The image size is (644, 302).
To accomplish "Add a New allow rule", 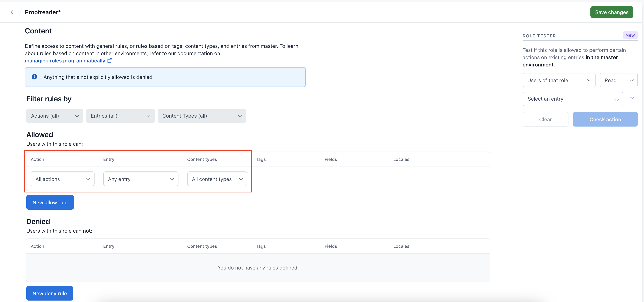I will (x=50, y=202).
